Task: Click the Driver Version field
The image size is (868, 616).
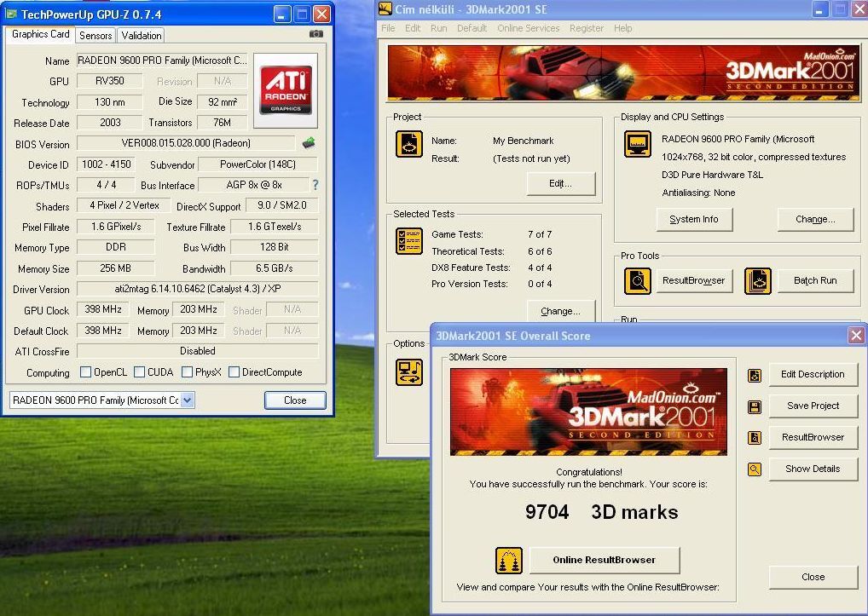Action: [198, 289]
